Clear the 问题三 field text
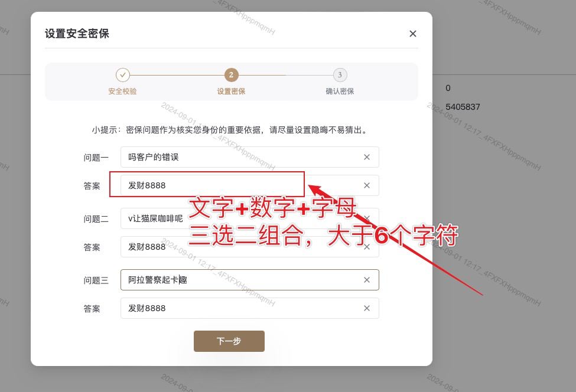Screen dimensions: 576x392 pyautogui.click(x=367, y=280)
